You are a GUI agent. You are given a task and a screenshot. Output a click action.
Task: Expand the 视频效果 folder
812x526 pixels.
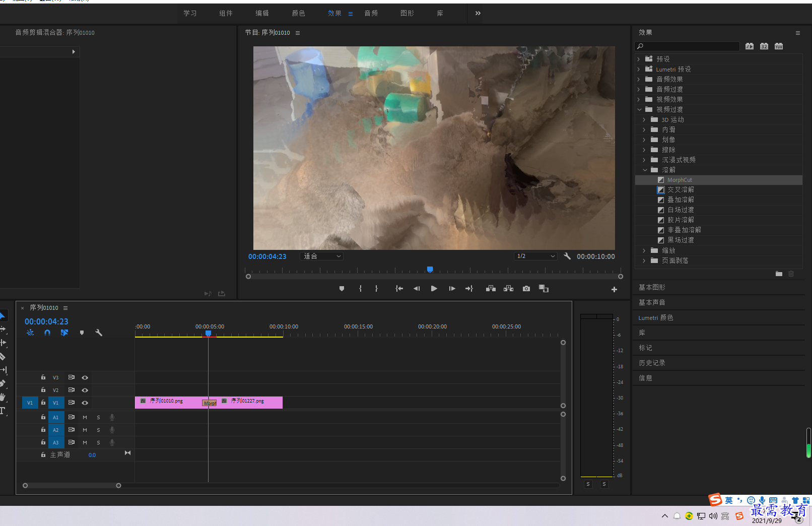tap(639, 99)
